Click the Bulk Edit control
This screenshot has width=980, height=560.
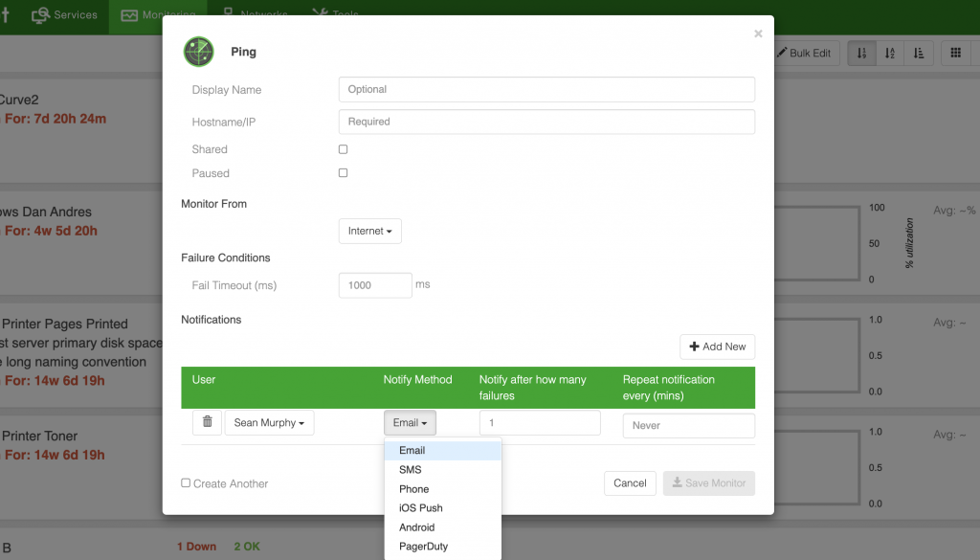click(804, 54)
